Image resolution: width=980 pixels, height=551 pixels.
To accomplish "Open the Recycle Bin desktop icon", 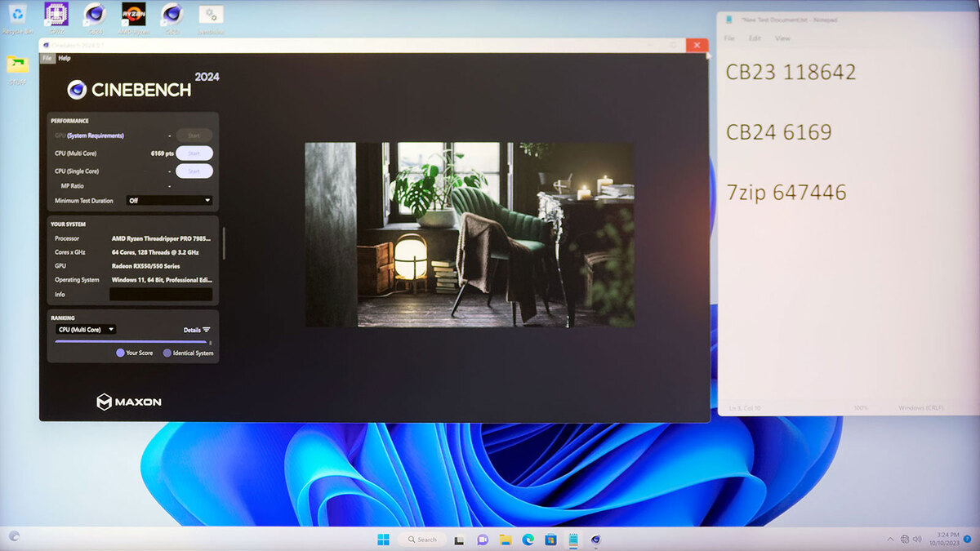I will pos(17,16).
